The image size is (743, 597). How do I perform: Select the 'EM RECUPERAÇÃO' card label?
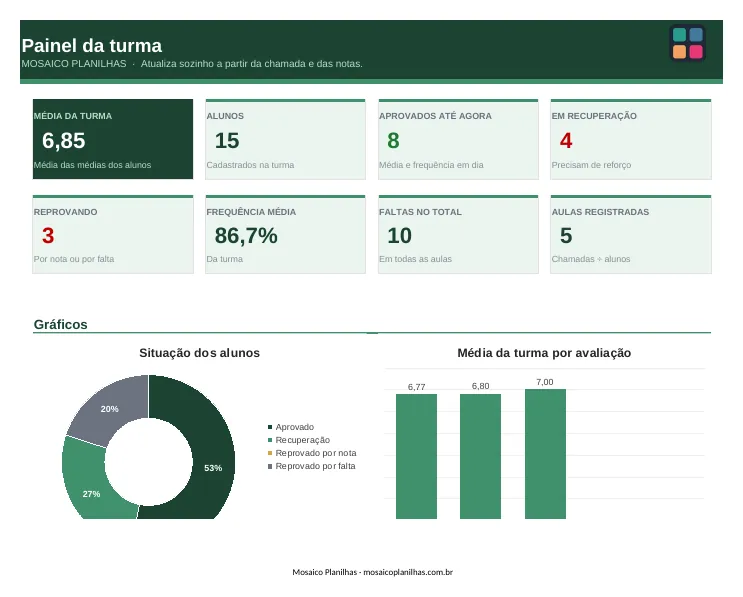(594, 116)
